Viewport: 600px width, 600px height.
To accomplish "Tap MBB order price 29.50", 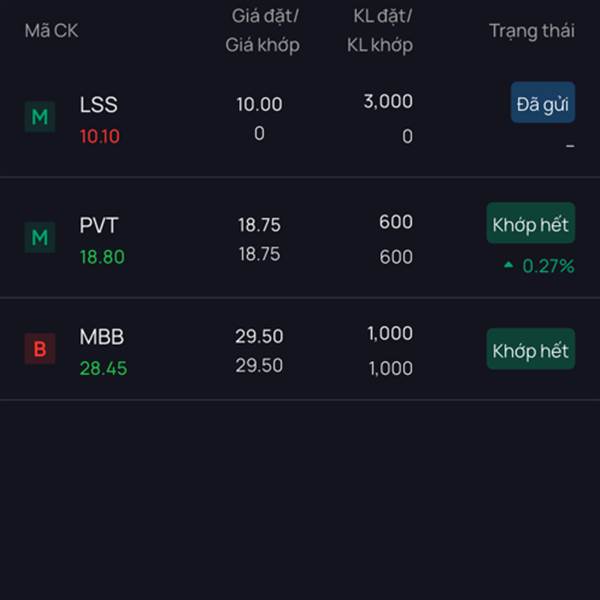I will click(259, 336).
